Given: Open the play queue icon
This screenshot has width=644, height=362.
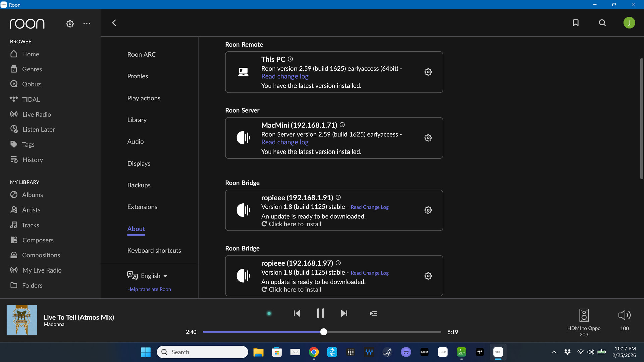Looking at the screenshot, I should (x=373, y=313).
